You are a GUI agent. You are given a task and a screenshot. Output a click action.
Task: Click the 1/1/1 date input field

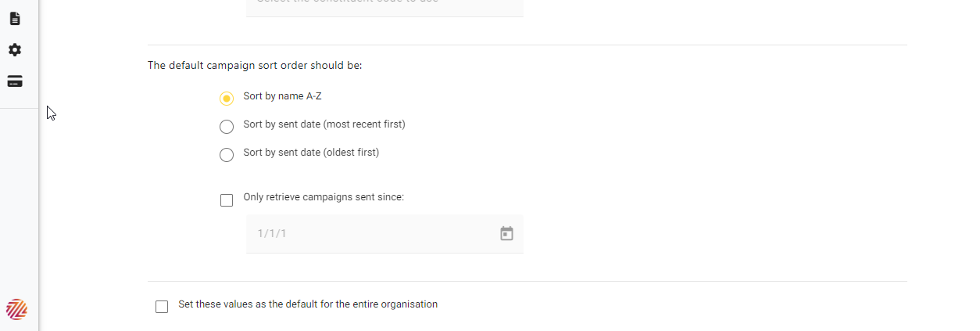click(384, 233)
